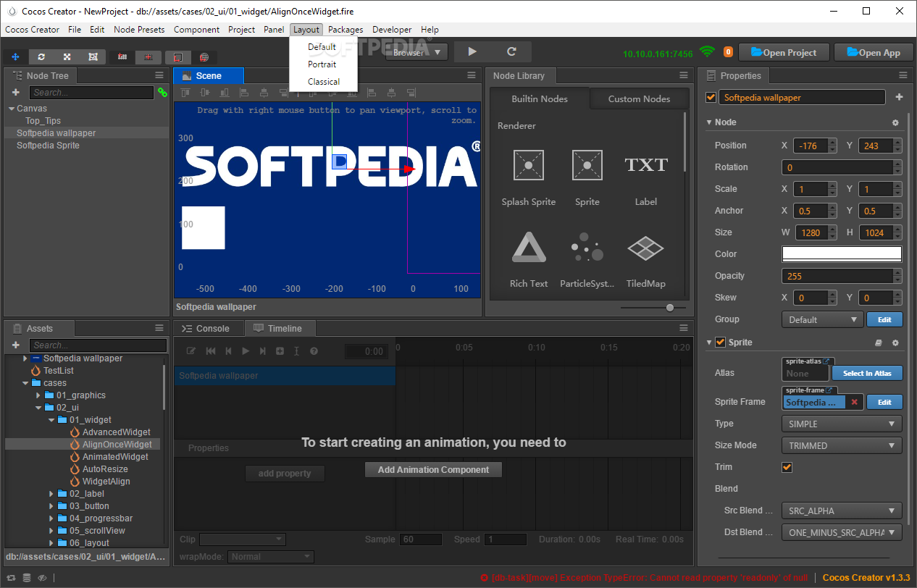Switch to global coordinate globe icon
917x588 pixels.
[x=204, y=57]
